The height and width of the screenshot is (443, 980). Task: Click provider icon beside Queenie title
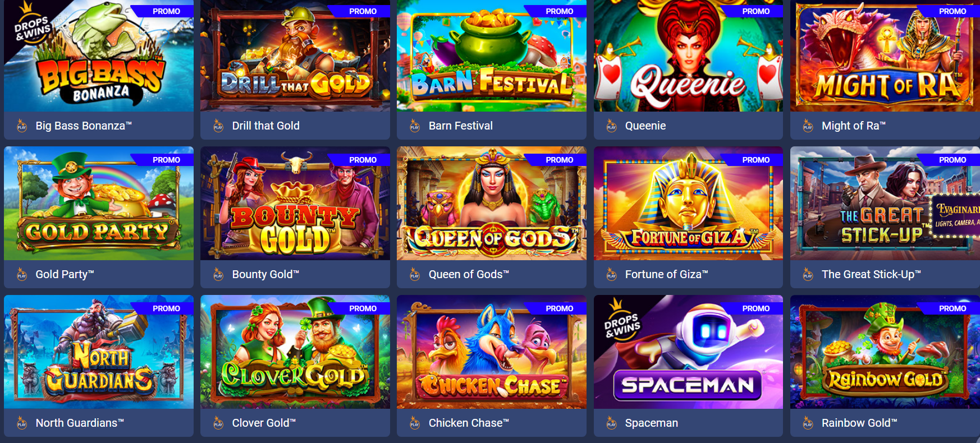click(x=611, y=126)
